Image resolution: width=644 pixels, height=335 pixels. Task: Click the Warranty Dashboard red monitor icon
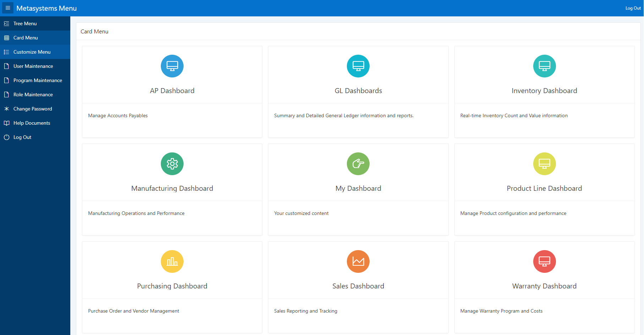(544, 261)
